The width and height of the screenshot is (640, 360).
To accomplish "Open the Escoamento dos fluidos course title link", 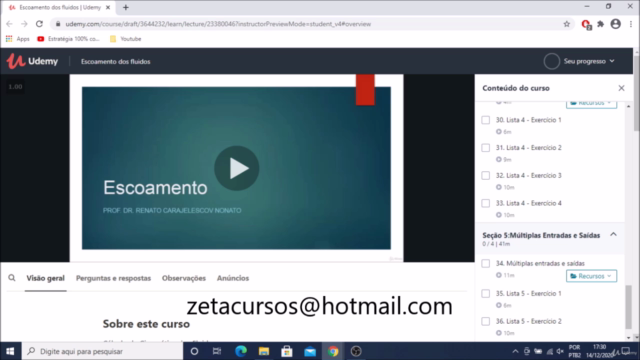I will tap(116, 62).
